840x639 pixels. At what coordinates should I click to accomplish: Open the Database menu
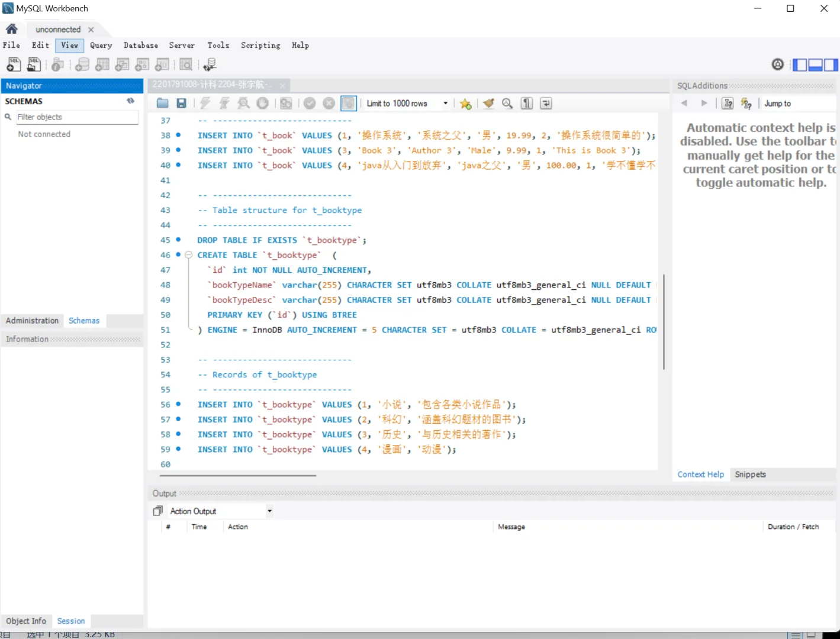141,46
